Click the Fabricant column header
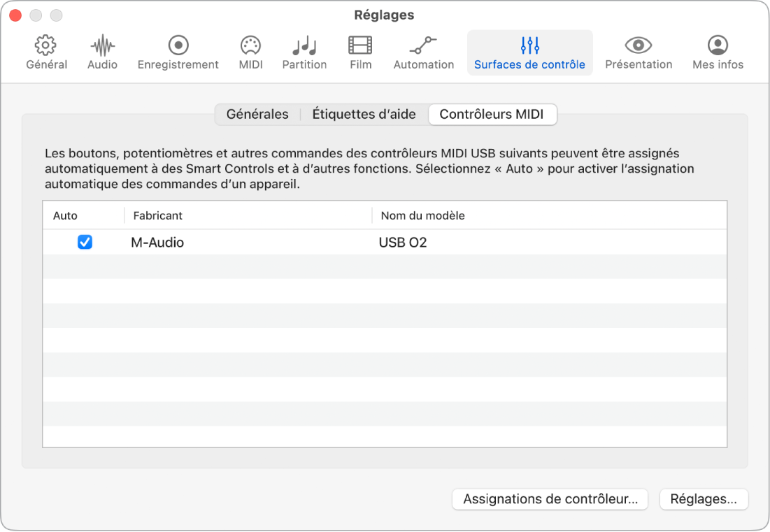Screen dimensions: 770x532 (157, 215)
